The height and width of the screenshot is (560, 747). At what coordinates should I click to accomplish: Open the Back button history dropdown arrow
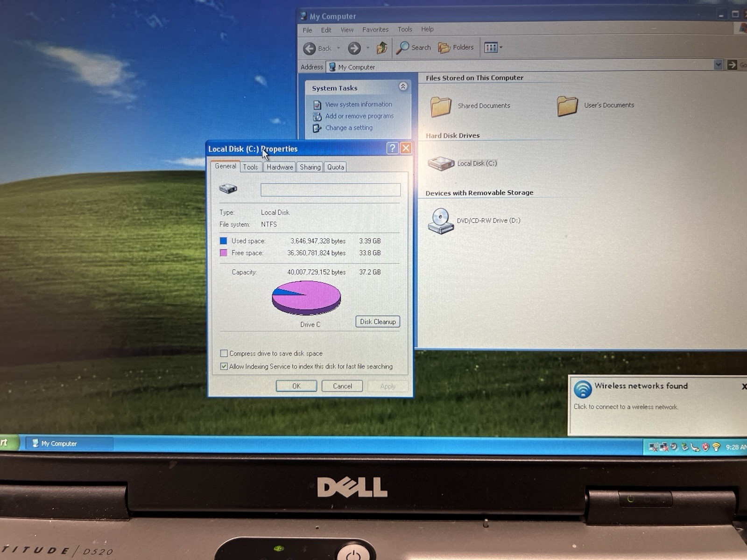click(x=338, y=48)
